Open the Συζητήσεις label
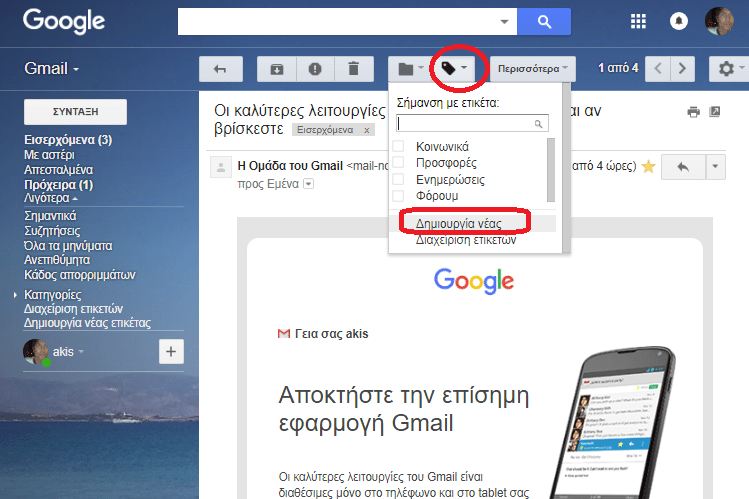 (52, 231)
